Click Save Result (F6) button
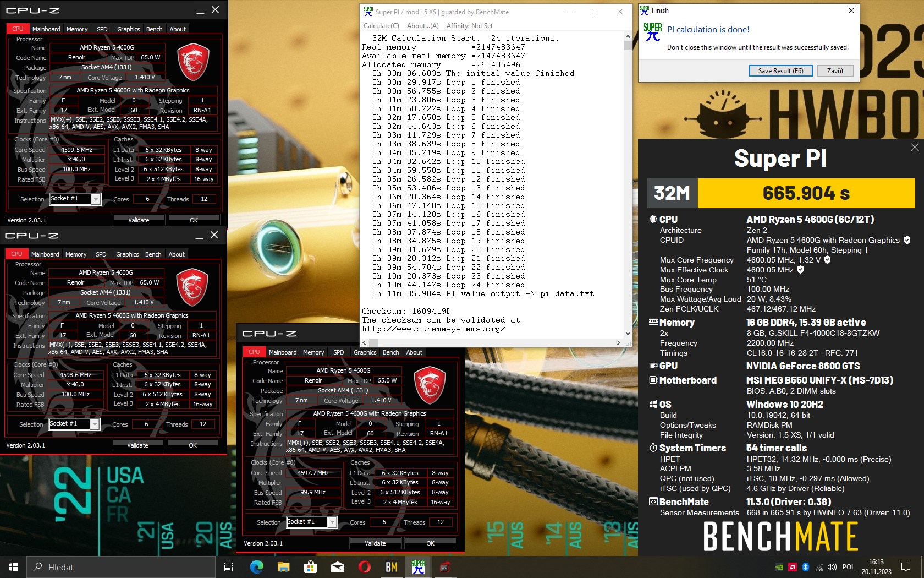 780,71
